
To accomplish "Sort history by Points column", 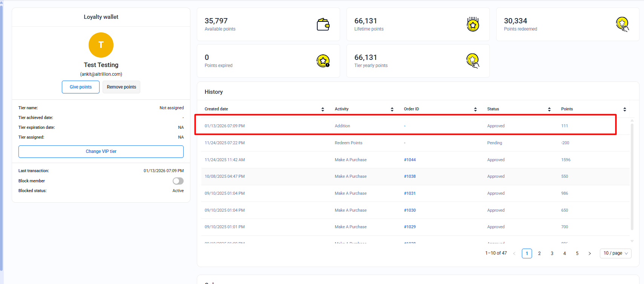I will (624, 109).
